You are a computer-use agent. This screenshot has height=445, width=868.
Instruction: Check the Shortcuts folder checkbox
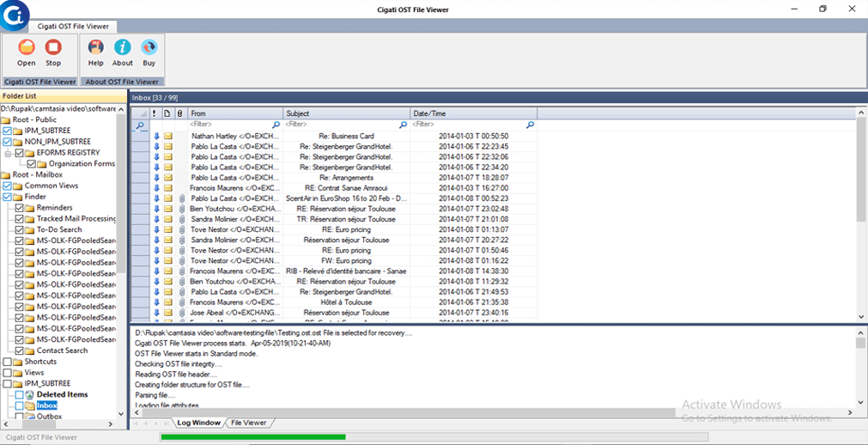pyautogui.click(x=7, y=362)
